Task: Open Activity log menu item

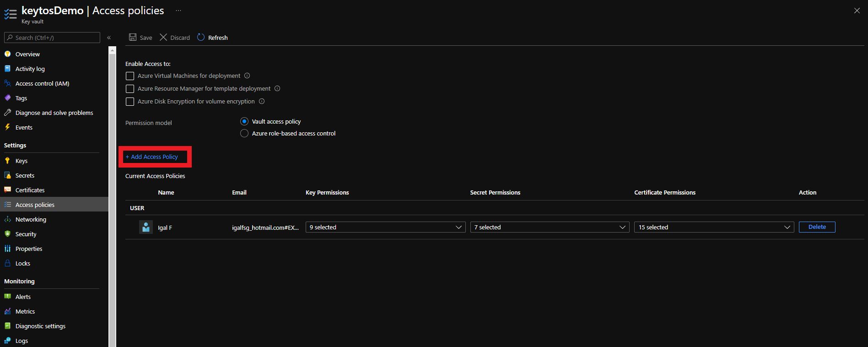Action: pyautogui.click(x=30, y=69)
